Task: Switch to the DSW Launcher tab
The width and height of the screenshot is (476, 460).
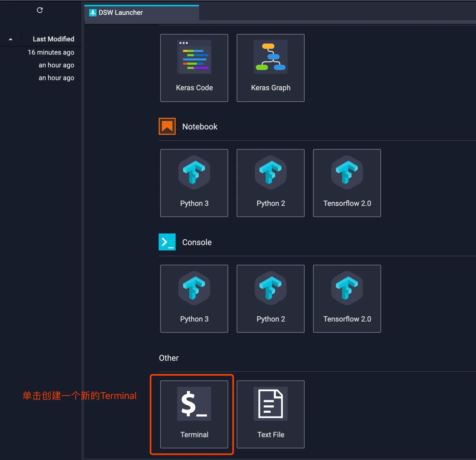Action: click(x=142, y=13)
